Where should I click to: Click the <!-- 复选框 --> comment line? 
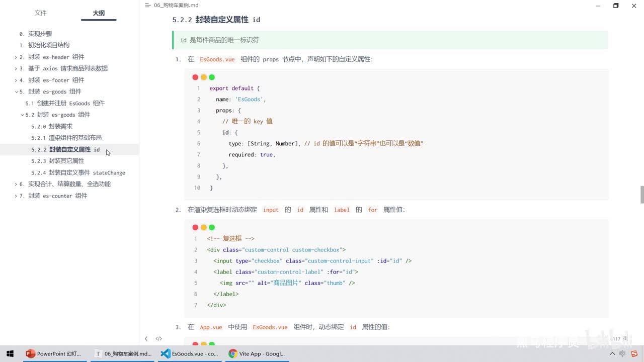pos(231,239)
